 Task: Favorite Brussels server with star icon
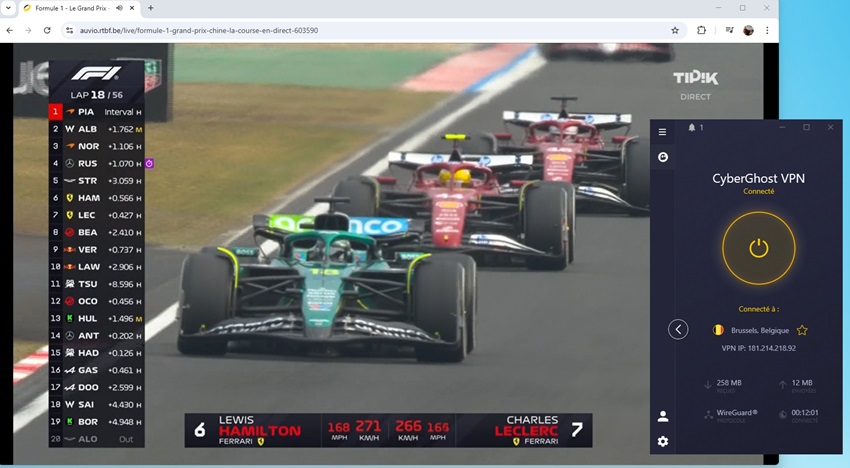point(802,330)
